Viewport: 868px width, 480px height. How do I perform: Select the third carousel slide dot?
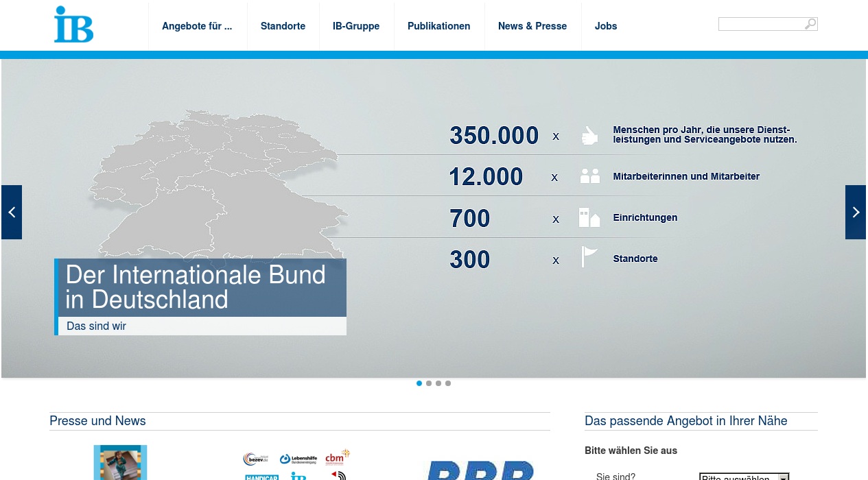pos(438,383)
